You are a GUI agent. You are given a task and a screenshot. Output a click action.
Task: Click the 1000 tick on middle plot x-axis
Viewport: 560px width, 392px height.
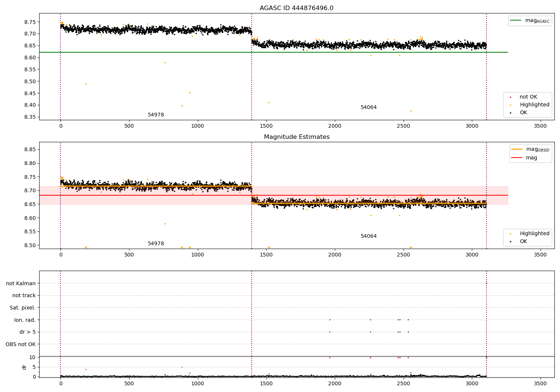tap(197, 255)
